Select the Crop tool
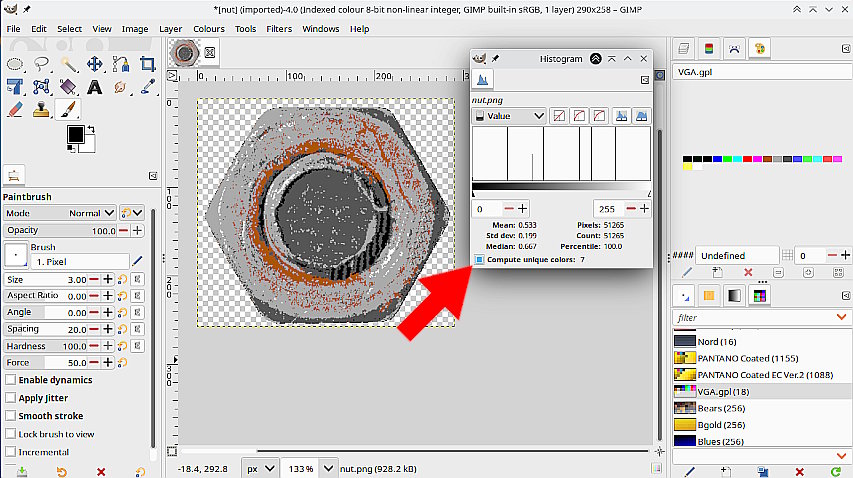This screenshot has height=478, width=853. coord(147,65)
